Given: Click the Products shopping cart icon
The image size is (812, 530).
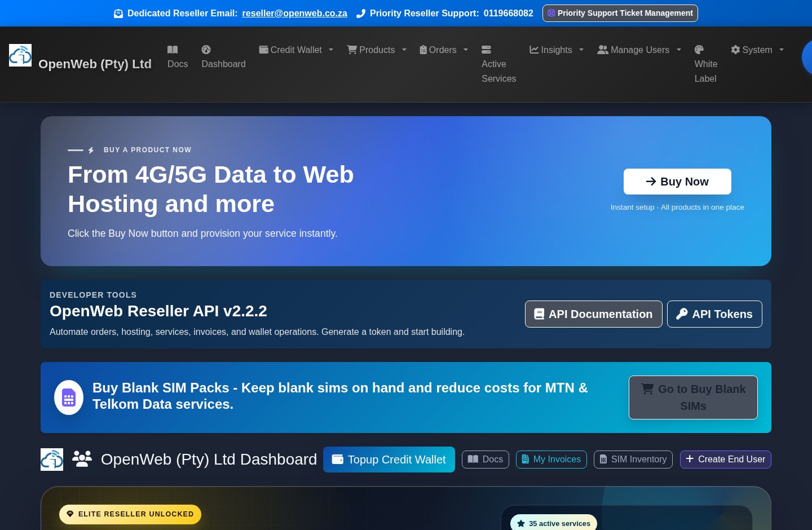Looking at the screenshot, I should tap(352, 50).
